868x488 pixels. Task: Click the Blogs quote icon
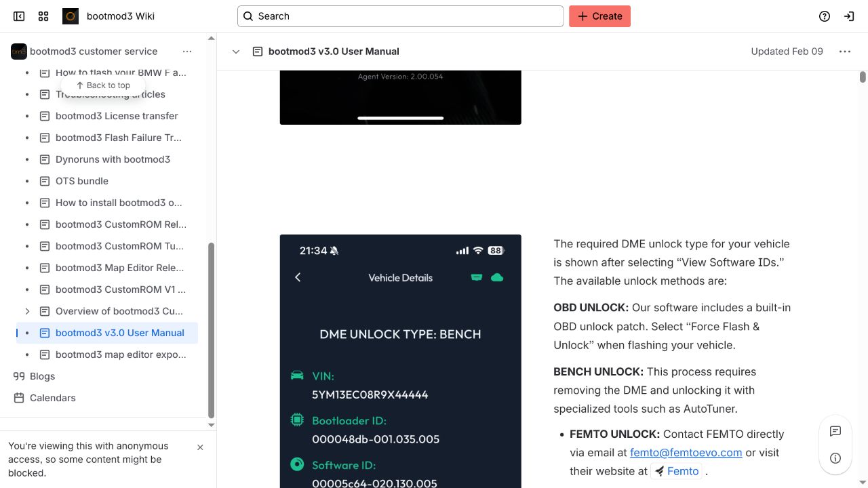pos(19,376)
